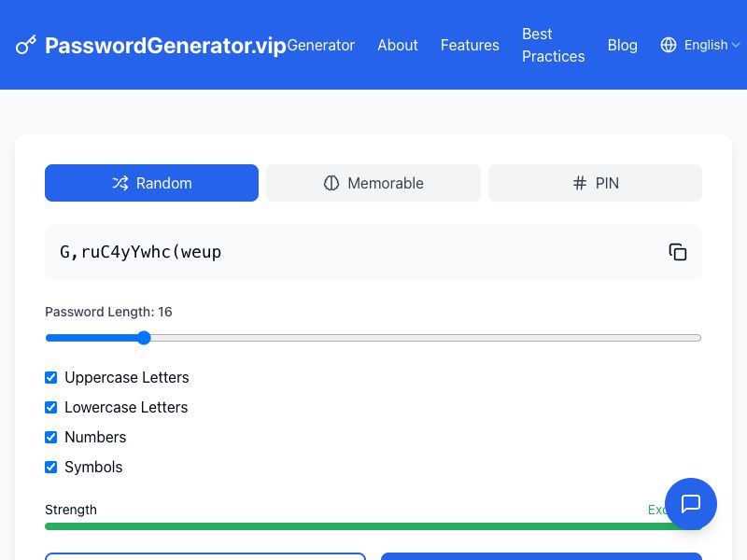Switch to the Memorable password tab
The height and width of the screenshot is (560, 747).
[x=373, y=183]
